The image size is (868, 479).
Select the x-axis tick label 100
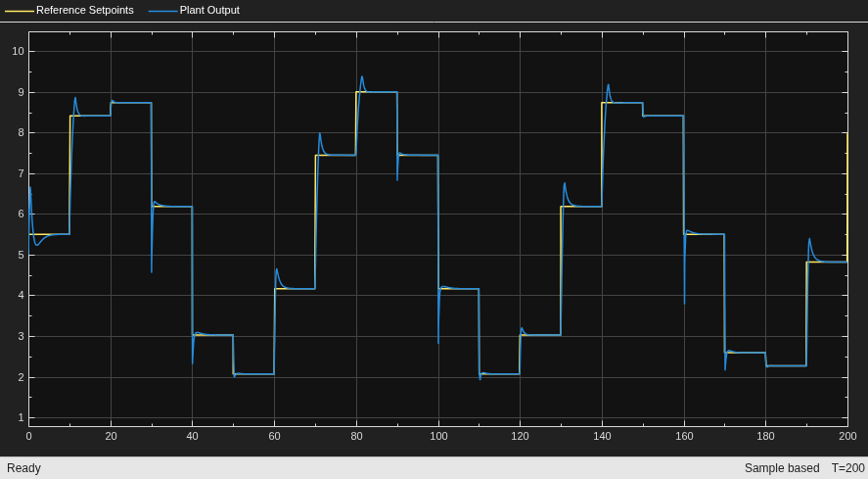tap(438, 436)
